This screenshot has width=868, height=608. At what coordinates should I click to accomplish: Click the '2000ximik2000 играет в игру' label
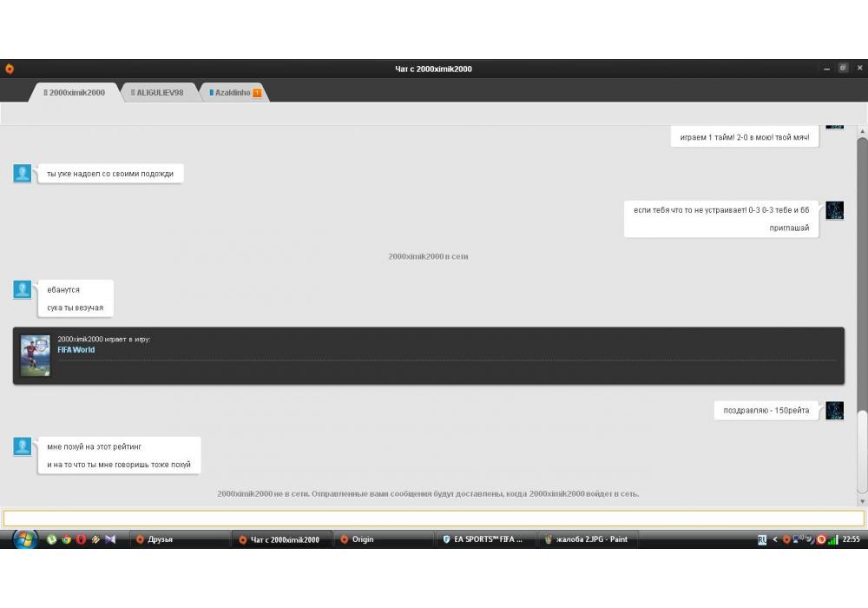click(x=104, y=339)
